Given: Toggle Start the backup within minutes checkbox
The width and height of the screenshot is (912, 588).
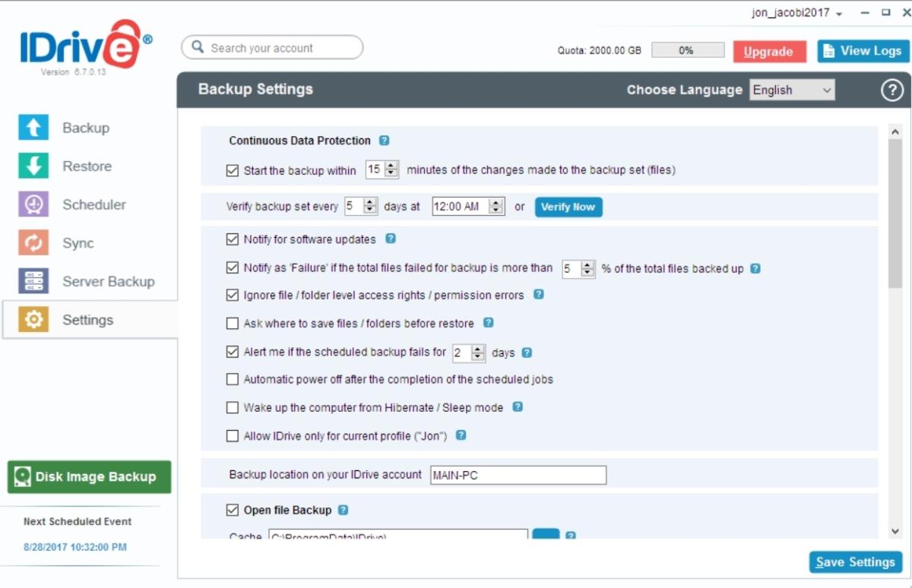Looking at the screenshot, I should 233,171.
